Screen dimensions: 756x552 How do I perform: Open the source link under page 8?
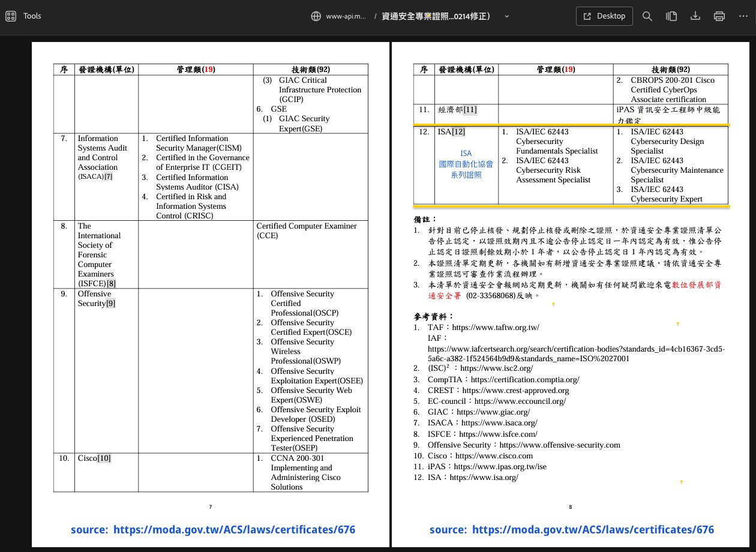pyautogui.click(x=593, y=530)
